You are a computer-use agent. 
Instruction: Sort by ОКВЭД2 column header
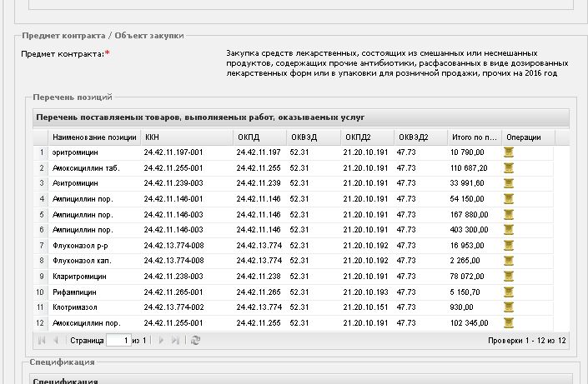[420, 137]
